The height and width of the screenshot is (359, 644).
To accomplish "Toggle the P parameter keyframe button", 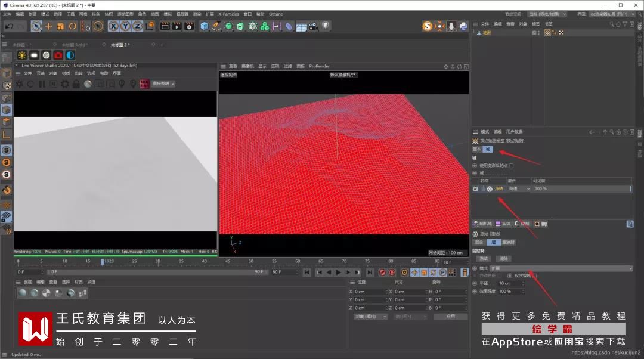I will coord(442,273).
